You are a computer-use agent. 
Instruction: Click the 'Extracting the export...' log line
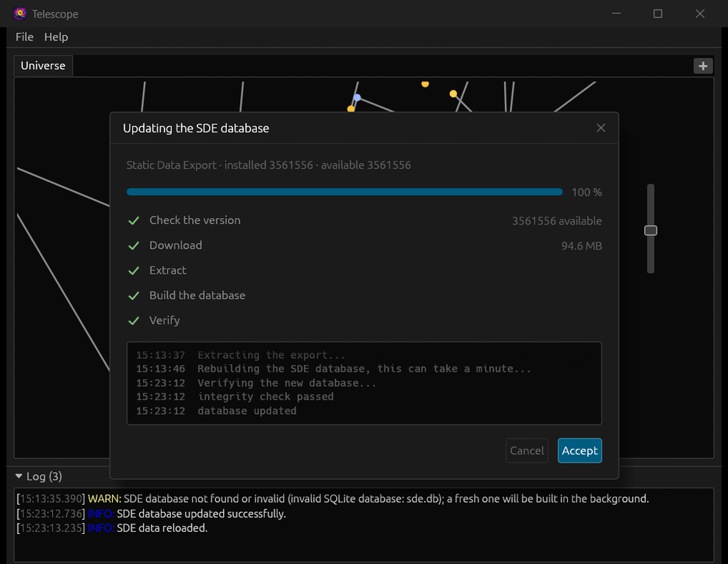click(x=241, y=355)
